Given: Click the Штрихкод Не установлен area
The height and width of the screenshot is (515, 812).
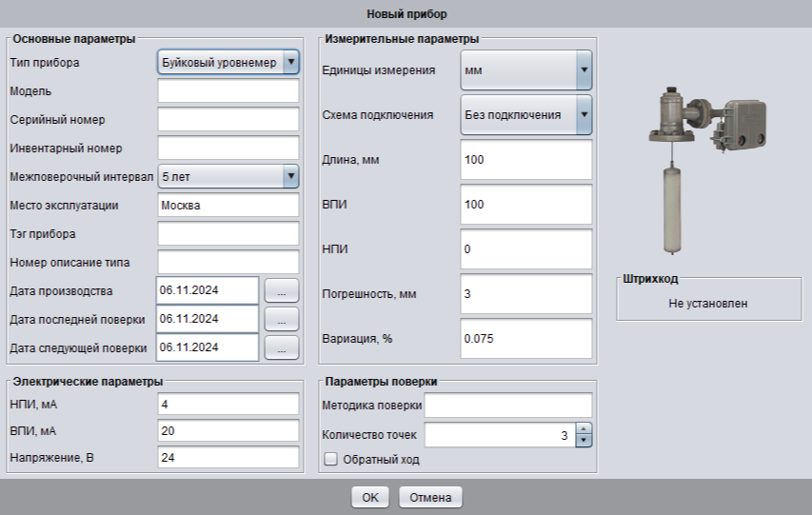Looking at the screenshot, I should (709, 304).
